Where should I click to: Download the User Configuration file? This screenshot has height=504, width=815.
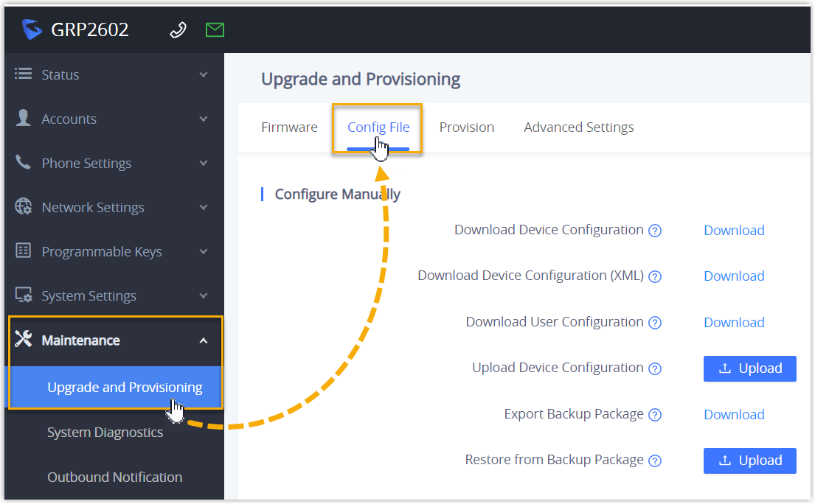click(734, 322)
